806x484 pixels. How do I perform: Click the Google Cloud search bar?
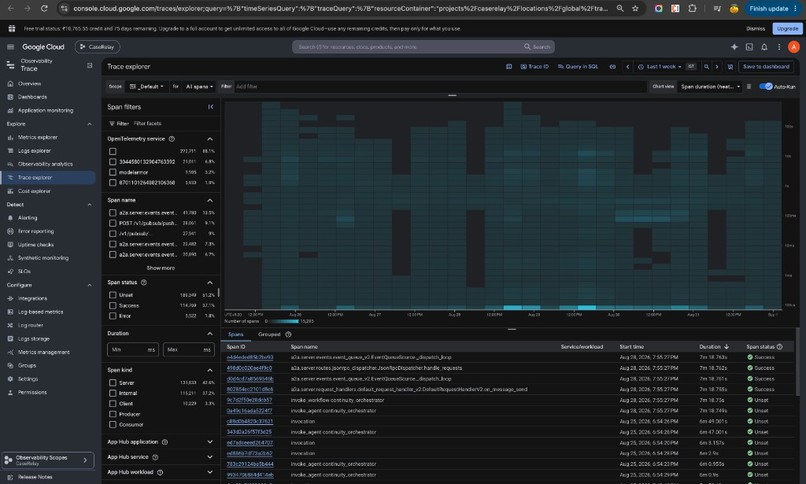(423, 47)
